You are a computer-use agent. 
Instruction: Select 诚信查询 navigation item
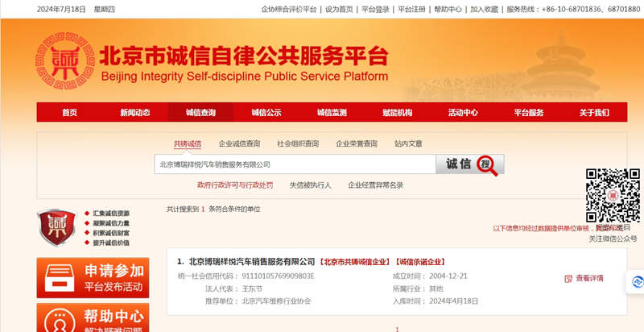point(200,113)
